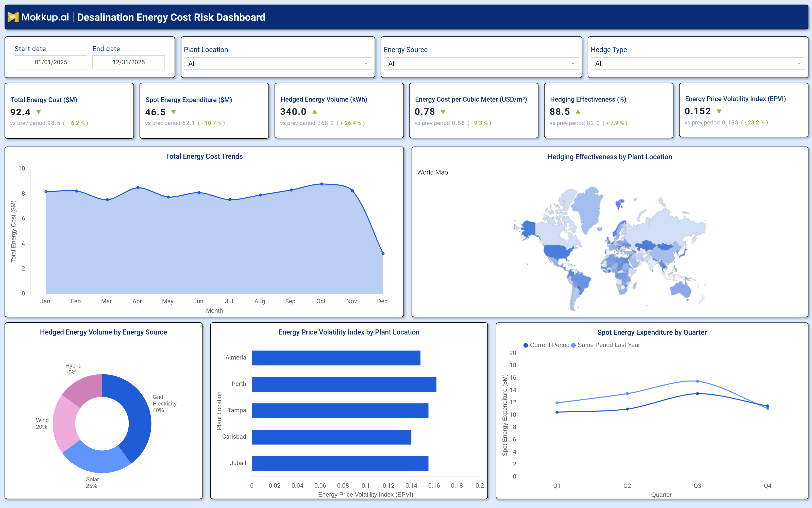812x508 pixels.
Task: Click the April data point on cost trend
Action: tap(138, 188)
